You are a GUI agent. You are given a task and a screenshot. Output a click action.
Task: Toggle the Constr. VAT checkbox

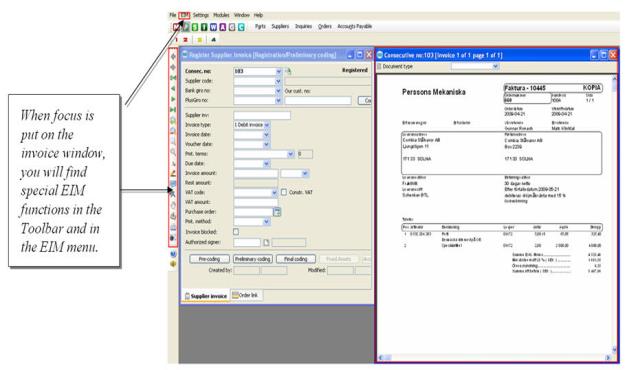coord(284,192)
